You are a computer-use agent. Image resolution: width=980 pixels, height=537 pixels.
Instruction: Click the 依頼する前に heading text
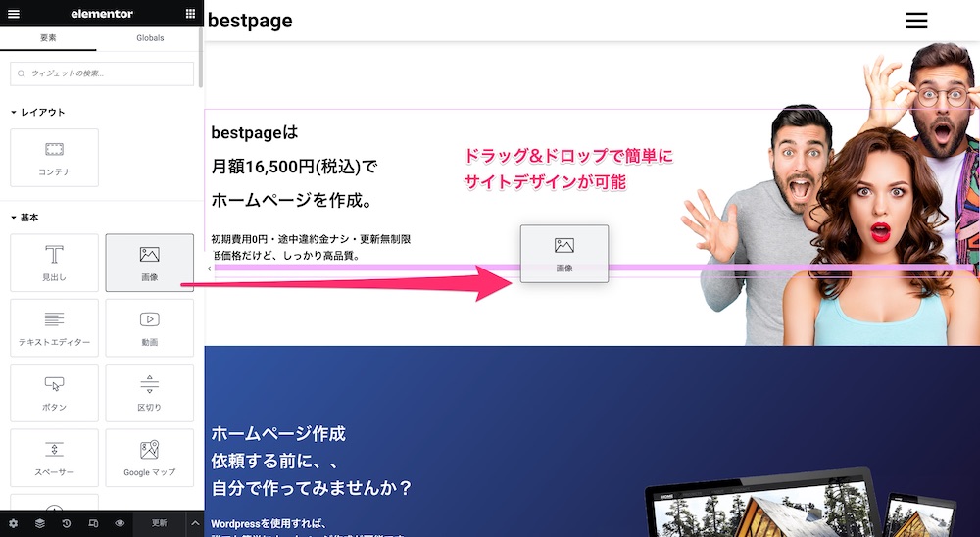click(x=275, y=461)
